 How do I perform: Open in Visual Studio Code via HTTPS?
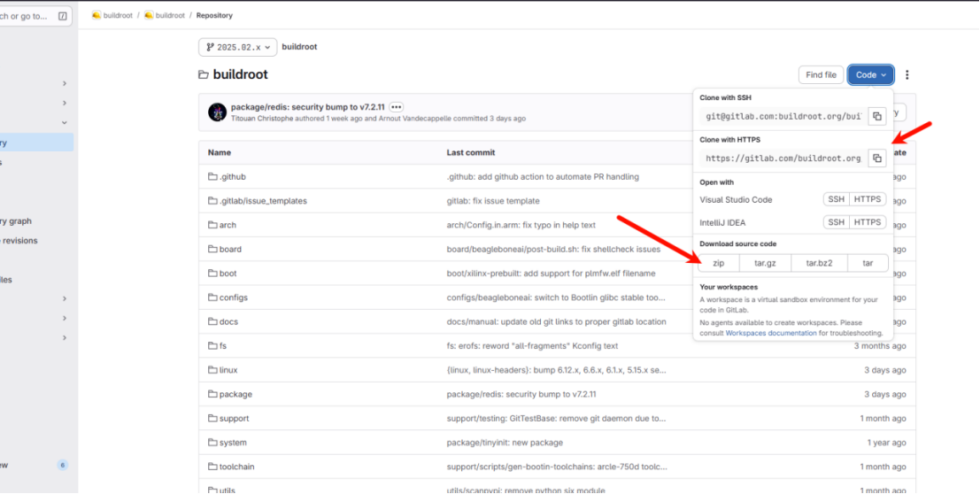click(868, 199)
